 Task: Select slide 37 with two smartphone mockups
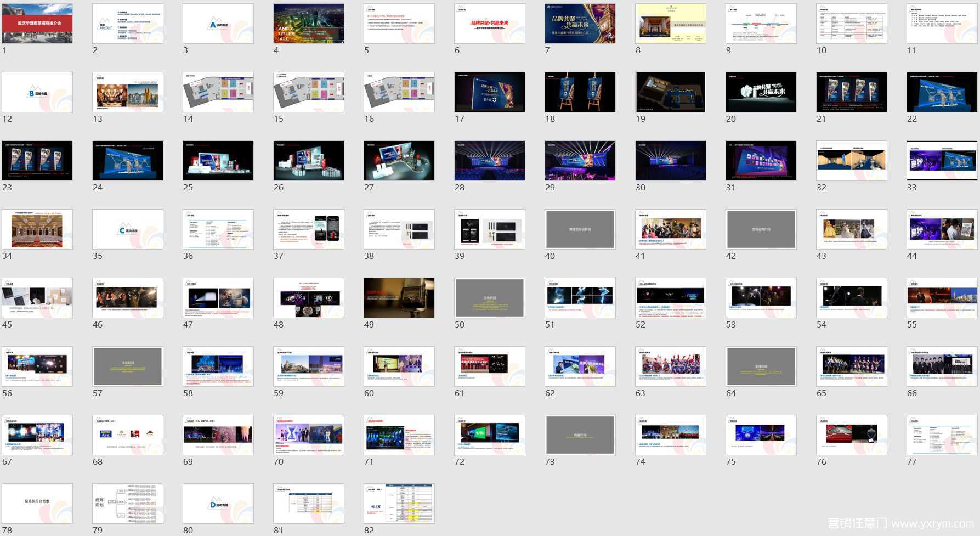[x=309, y=229]
